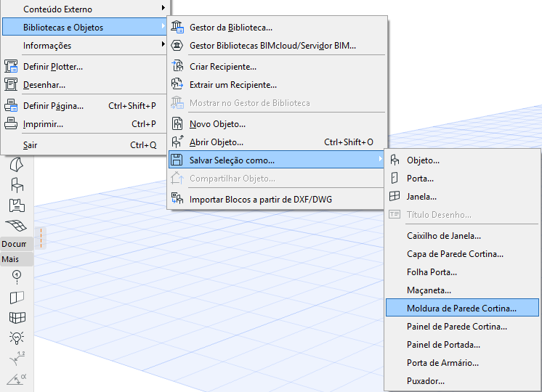This screenshot has width=542, height=392.
Task: Click the window icon beside Janela
Action: click(395, 196)
